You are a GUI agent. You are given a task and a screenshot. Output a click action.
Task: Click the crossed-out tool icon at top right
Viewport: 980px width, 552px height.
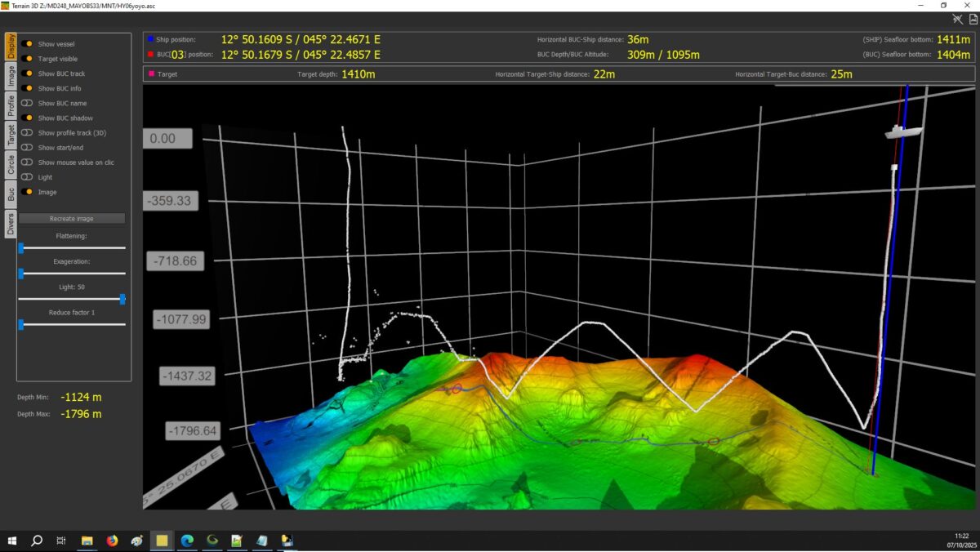pyautogui.click(x=958, y=19)
